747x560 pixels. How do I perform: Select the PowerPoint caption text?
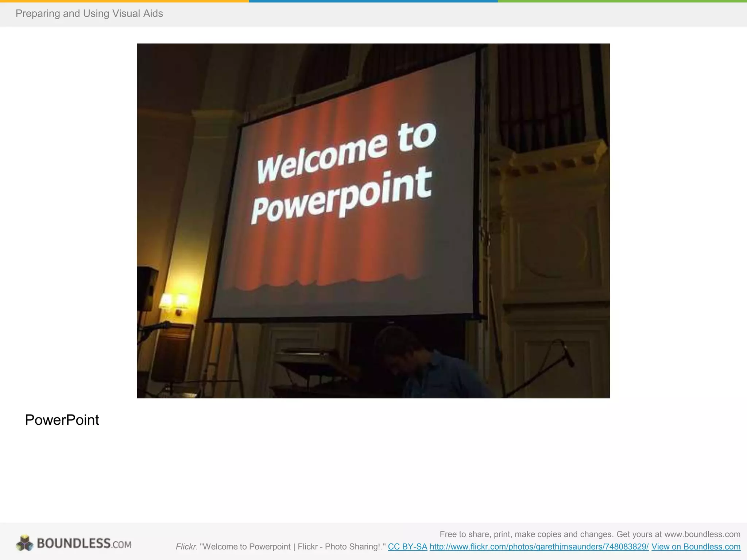point(62,420)
